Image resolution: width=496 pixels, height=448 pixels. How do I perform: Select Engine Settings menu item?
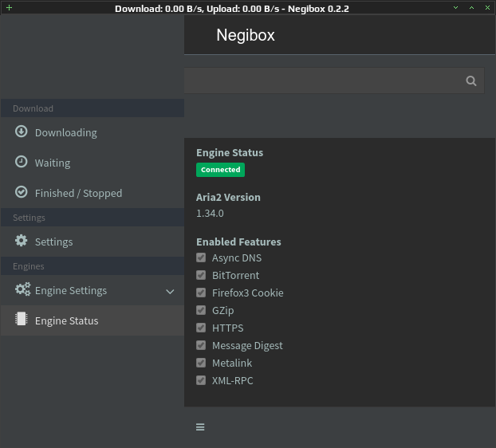(93, 290)
